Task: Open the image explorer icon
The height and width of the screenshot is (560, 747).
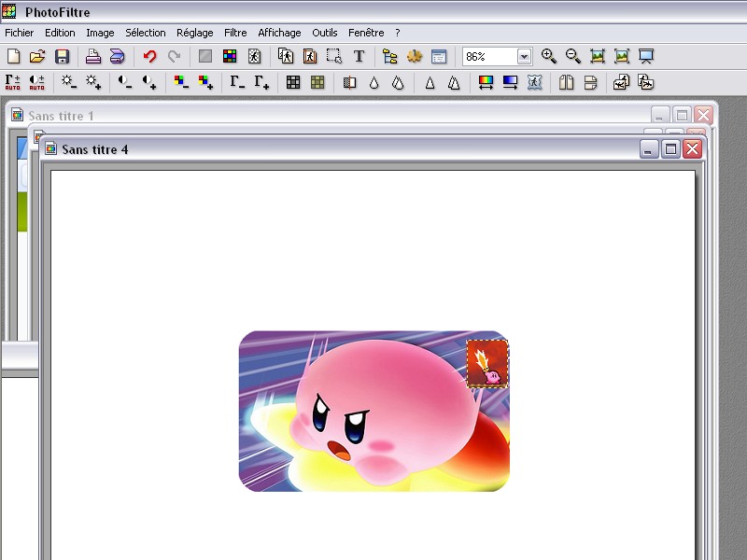Action: click(x=390, y=56)
